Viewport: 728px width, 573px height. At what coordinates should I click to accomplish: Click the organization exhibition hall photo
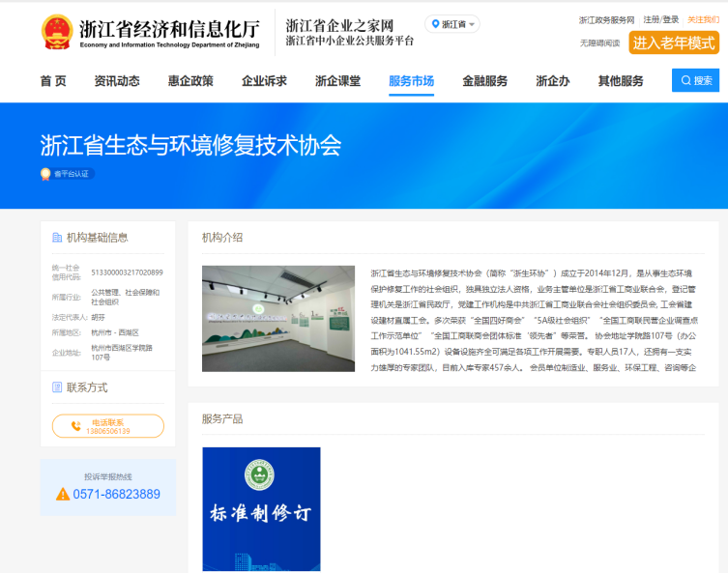(x=278, y=318)
